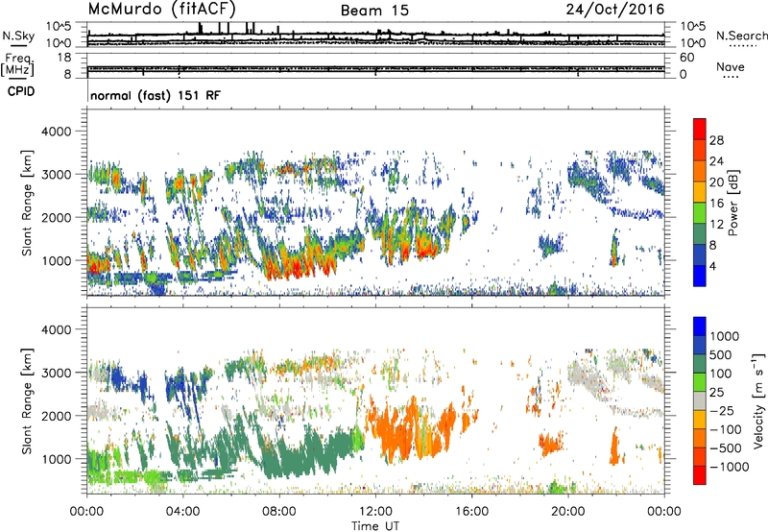The height and width of the screenshot is (532, 768).
Task: Pick the red bottom segment of the Velocity colorbar
Action: (x=700, y=475)
